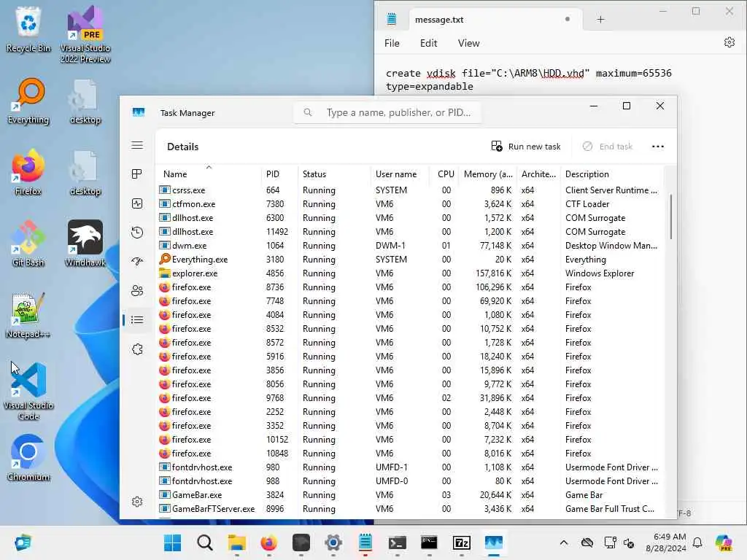
Task: Select Details page icon in sidebar
Action: click(x=137, y=319)
